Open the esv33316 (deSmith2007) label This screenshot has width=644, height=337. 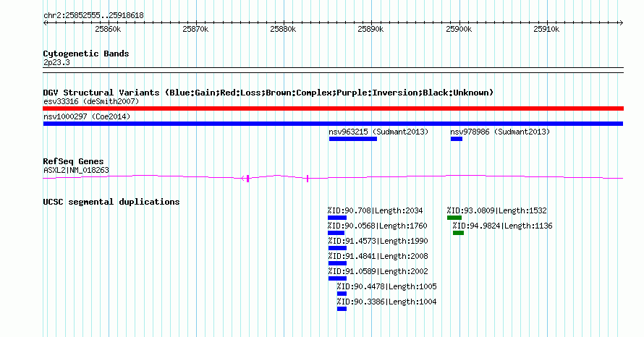(91, 101)
